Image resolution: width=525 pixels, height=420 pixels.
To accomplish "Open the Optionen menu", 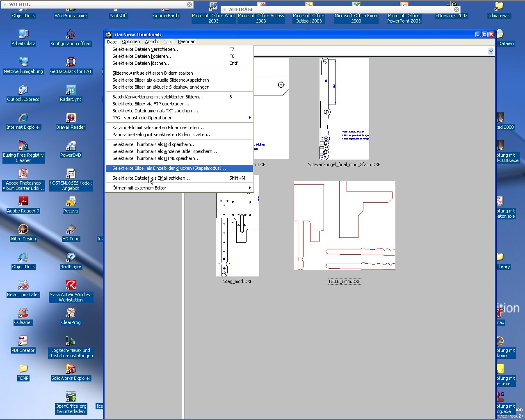I will point(131,41).
